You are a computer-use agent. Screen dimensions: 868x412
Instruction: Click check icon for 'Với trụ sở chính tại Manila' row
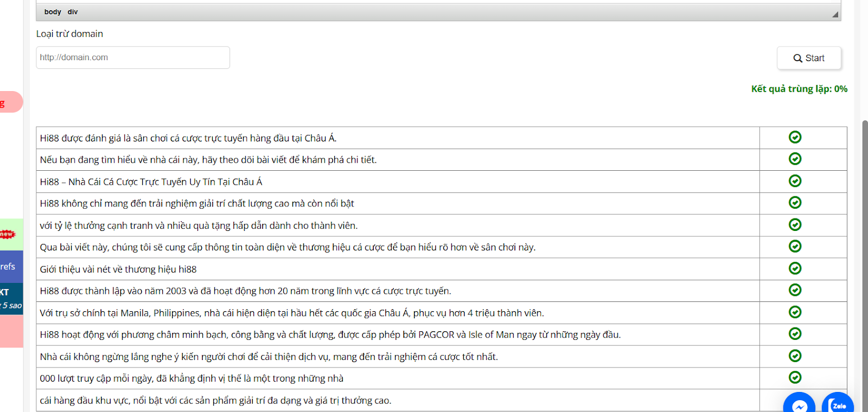coord(795,312)
